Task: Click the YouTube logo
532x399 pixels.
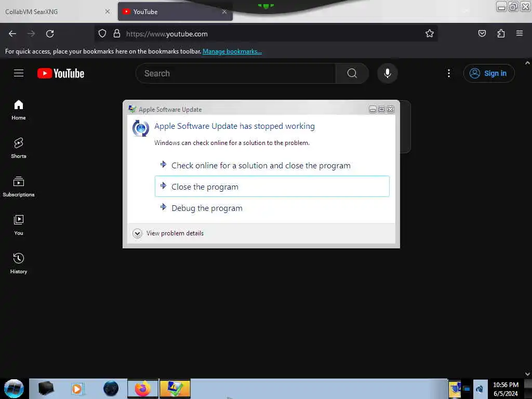Action: point(61,73)
